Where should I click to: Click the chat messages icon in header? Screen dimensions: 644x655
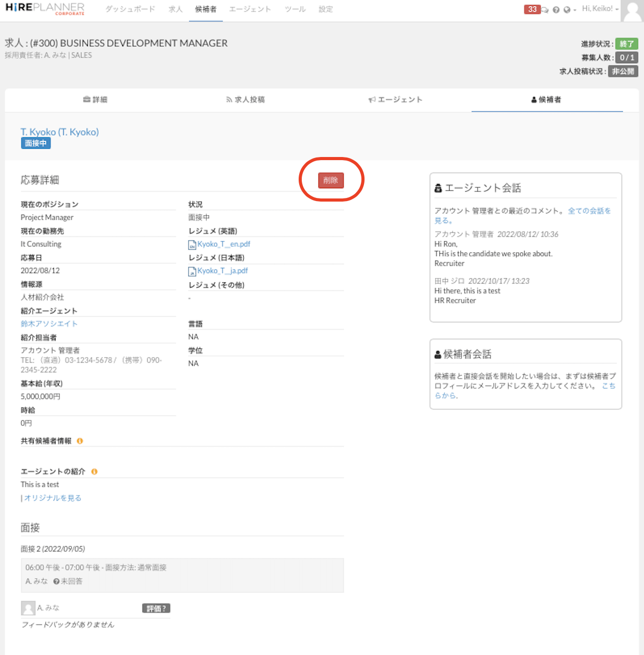(545, 10)
